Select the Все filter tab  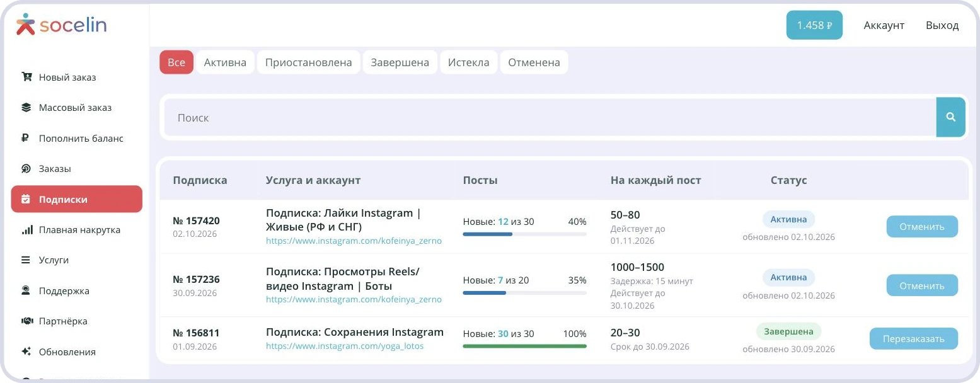[x=176, y=62]
